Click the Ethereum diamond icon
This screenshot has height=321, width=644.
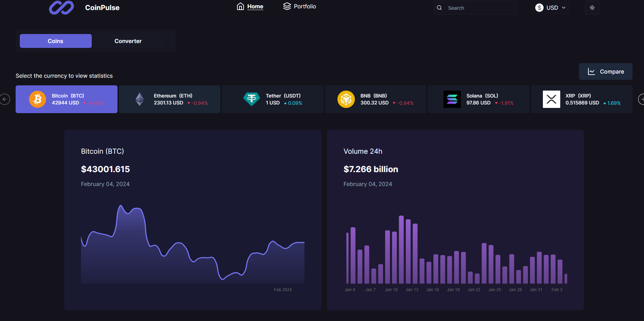[x=139, y=99]
